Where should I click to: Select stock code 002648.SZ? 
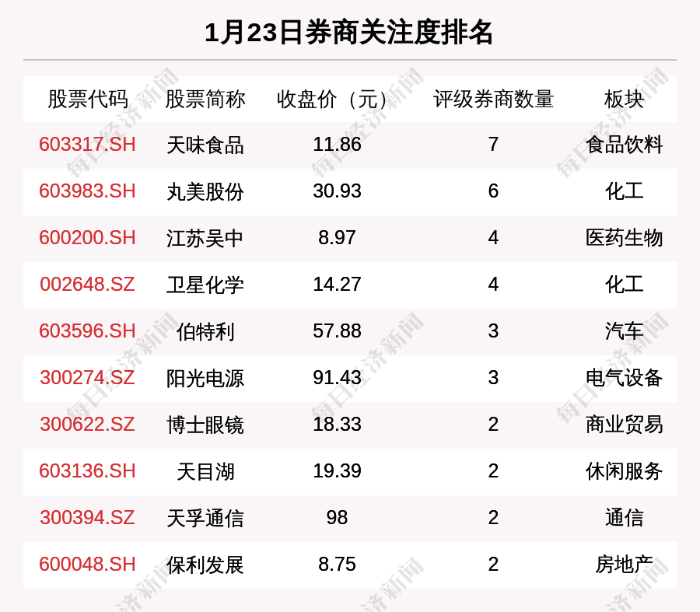click(87, 285)
